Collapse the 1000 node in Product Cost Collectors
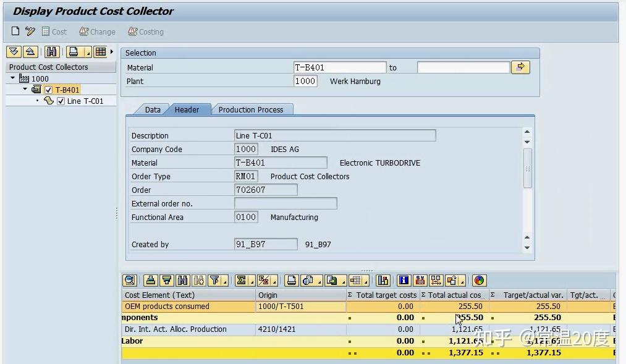Viewport: 626px width, 364px height. coord(12,77)
